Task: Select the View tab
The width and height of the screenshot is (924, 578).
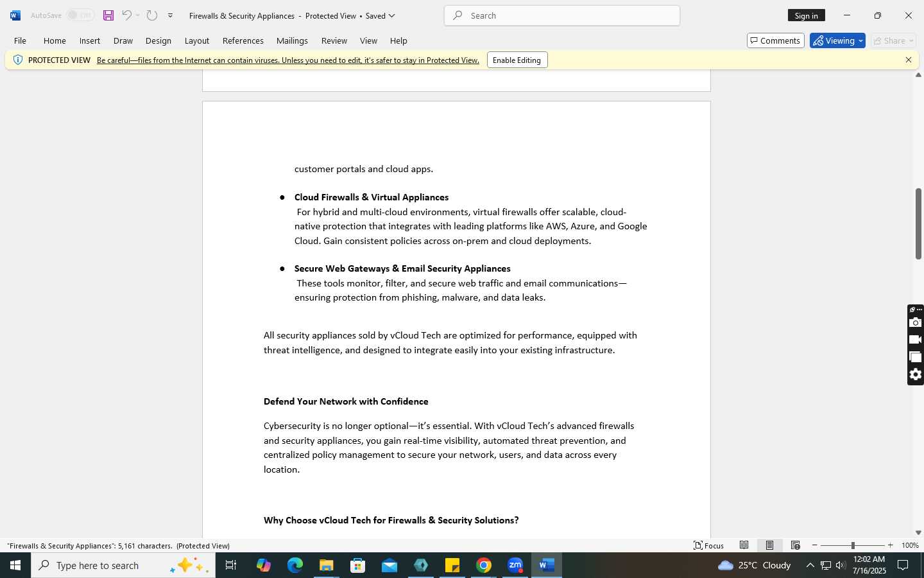Action: [368, 40]
